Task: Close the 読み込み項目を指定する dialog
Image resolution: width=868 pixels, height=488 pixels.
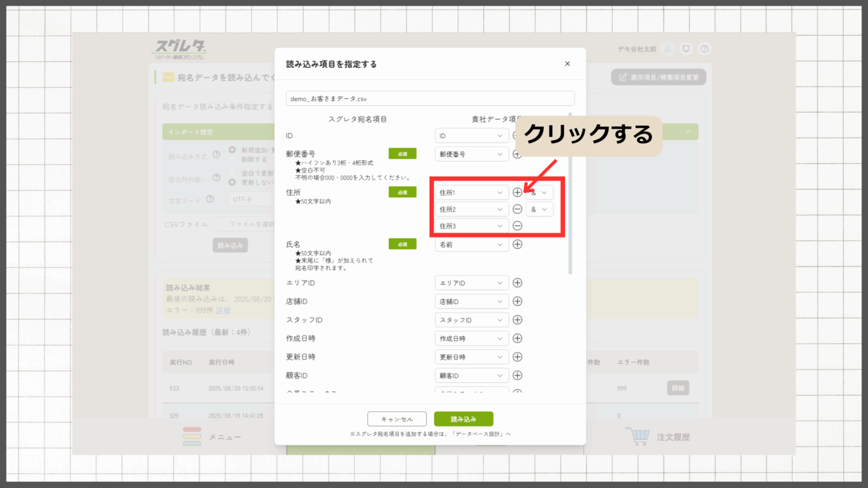Action: pyautogui.click(x=567, y=63)
